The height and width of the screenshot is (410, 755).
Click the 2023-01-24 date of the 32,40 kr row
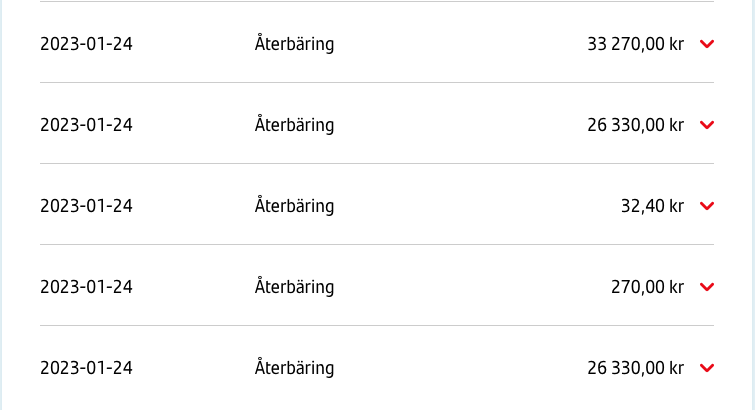tap(86, 206)
